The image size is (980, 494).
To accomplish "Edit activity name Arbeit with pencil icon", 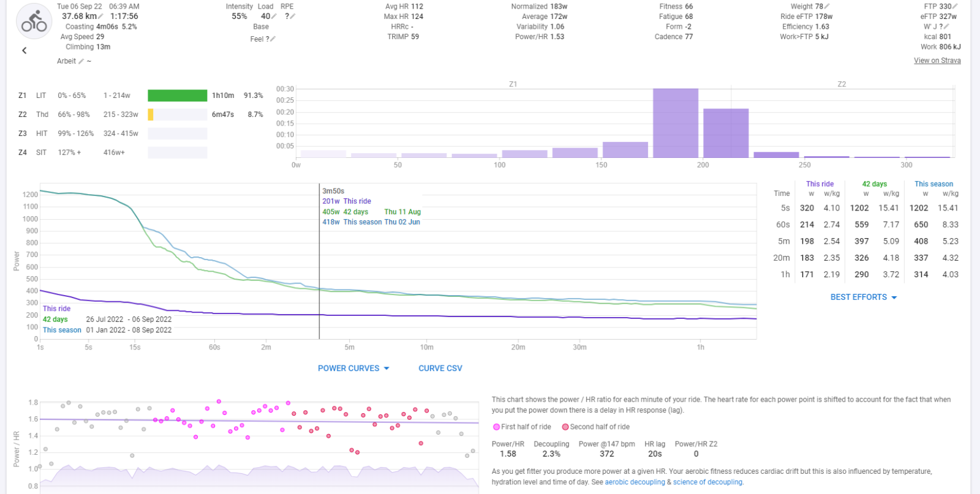I will (81, 61).
